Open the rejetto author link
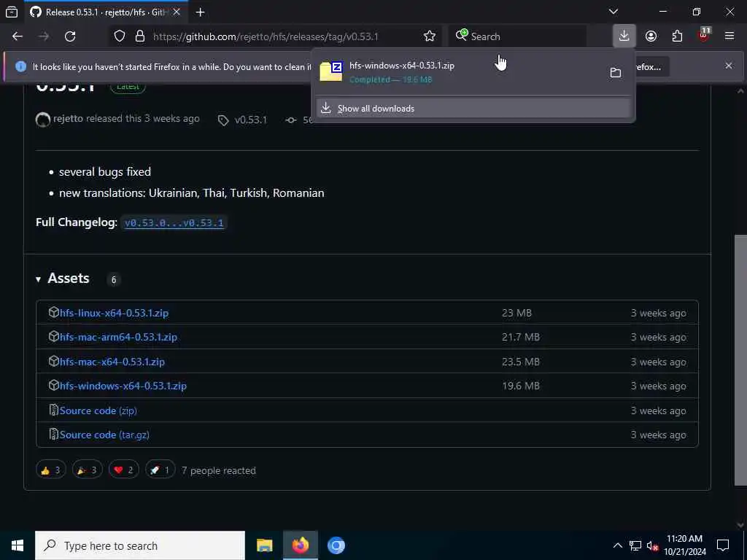Screen dimensions: 747x560 (x=68, y=119)
